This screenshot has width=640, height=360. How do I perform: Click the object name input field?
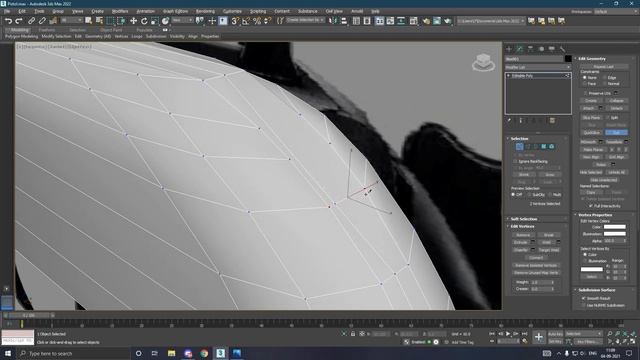534,59
